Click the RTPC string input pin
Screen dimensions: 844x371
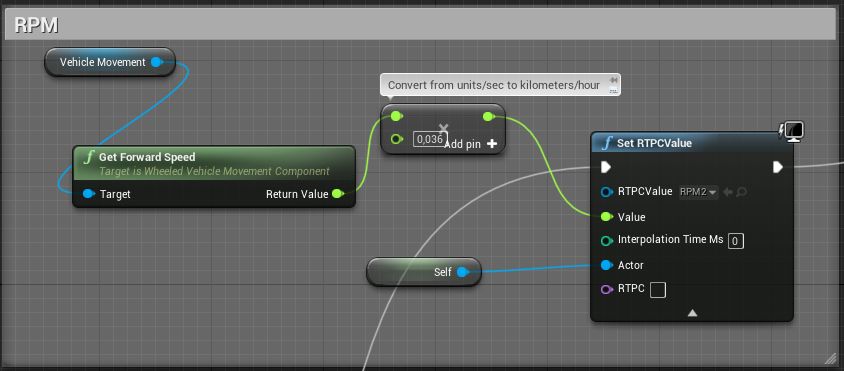(x=607, y=290)
